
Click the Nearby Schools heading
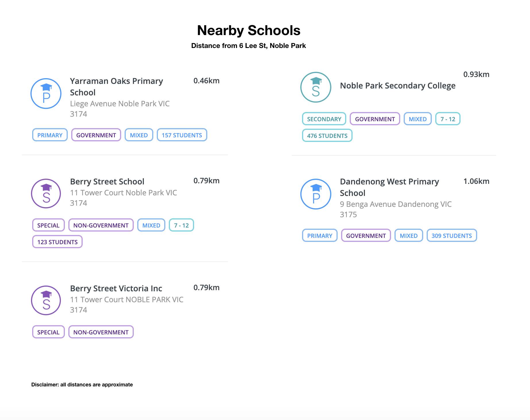tap(249, 30)
